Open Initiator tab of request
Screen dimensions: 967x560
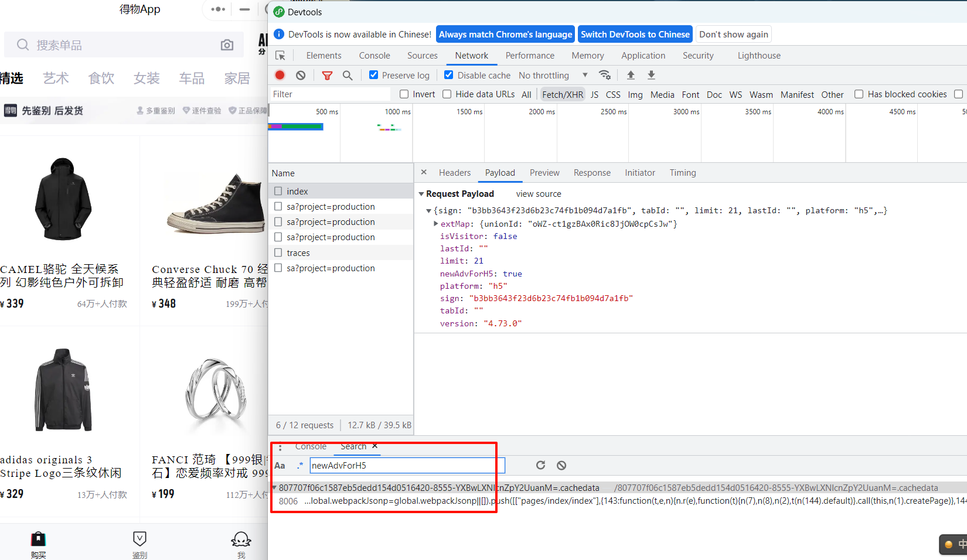(640, 173)
